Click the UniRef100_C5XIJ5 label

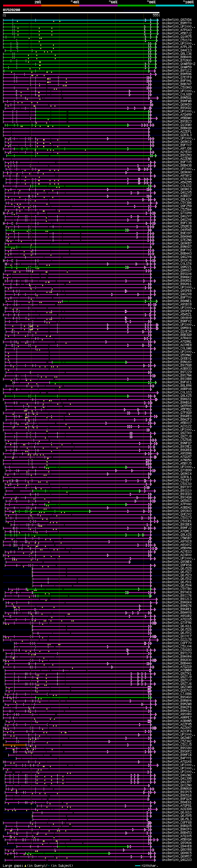(x=177, y=744)
